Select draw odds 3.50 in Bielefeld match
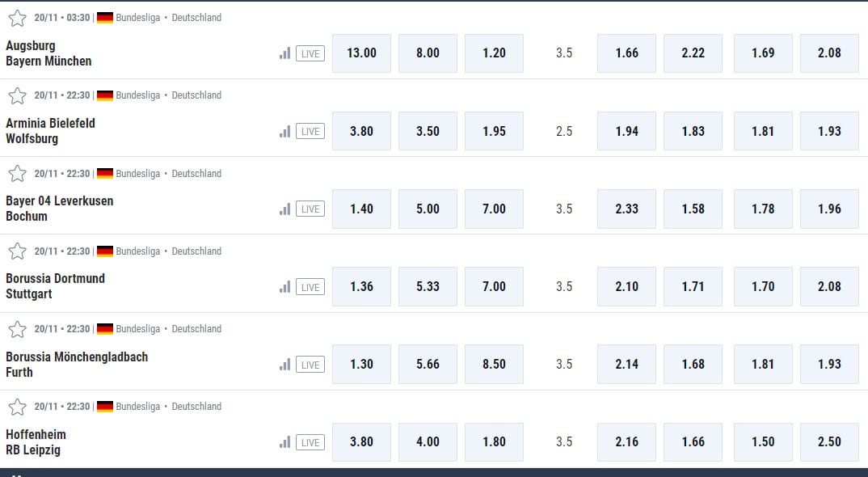 (428, 131)
